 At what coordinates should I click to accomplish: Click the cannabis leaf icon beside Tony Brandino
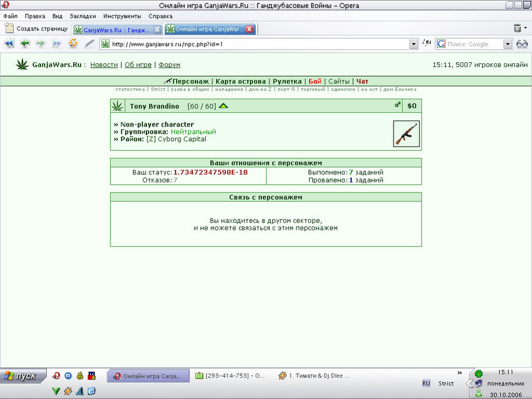(117, 106)
